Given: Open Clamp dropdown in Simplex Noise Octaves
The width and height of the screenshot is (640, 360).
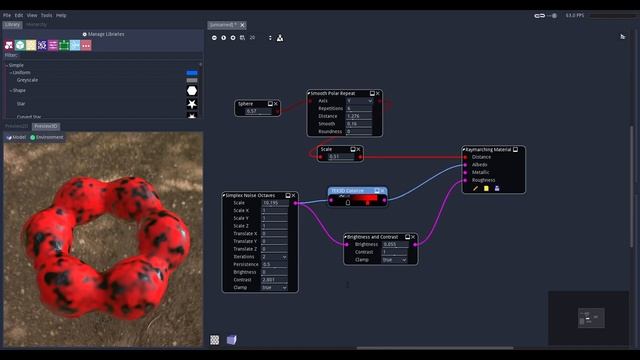Looking at the screenshot, I should point(274,288).
